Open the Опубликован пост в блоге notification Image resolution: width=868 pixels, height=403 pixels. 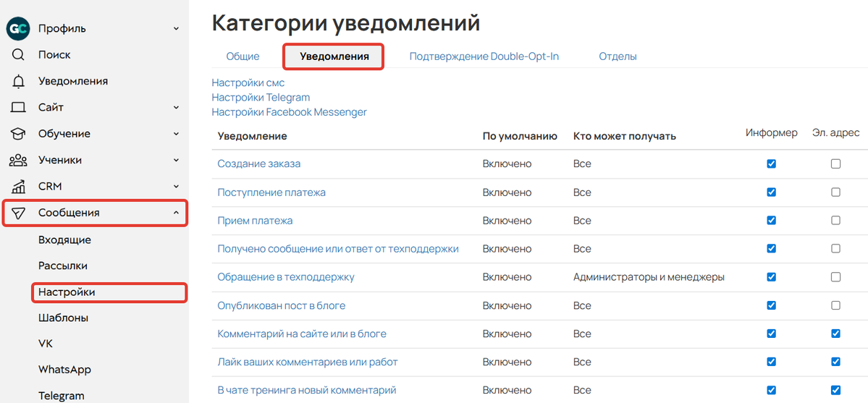282,305
